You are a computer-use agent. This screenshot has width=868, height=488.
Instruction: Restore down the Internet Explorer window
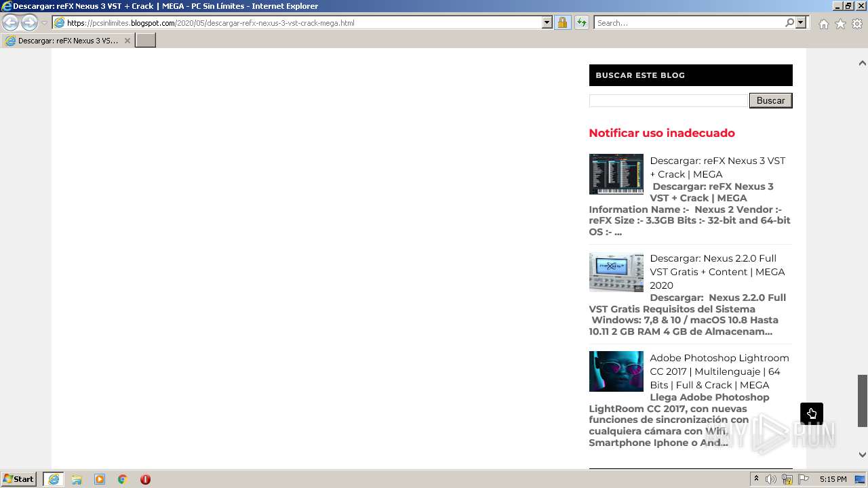848,5
